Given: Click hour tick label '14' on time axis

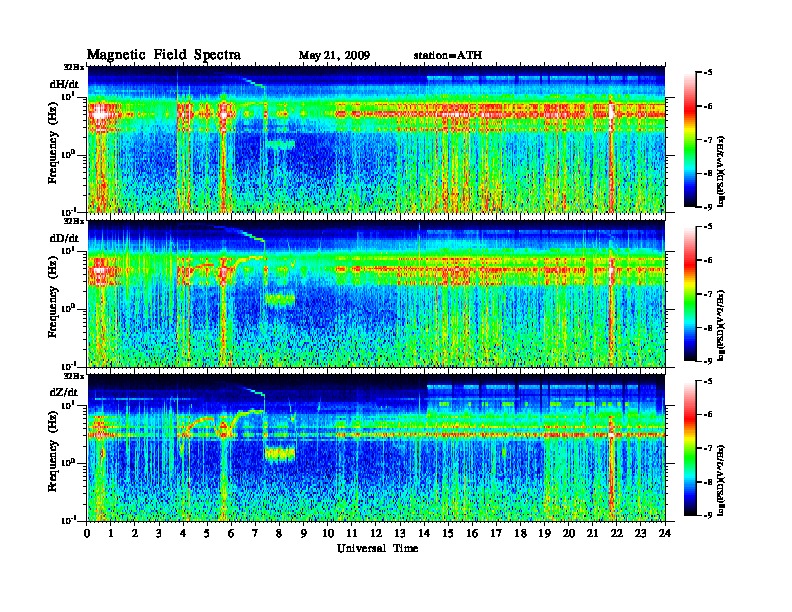Looking at the screenshot, I should (x=424, y=534).
